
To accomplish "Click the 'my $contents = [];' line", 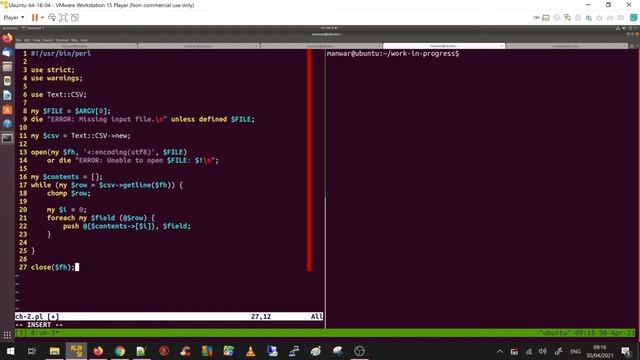I will click(x=67, y=177).
